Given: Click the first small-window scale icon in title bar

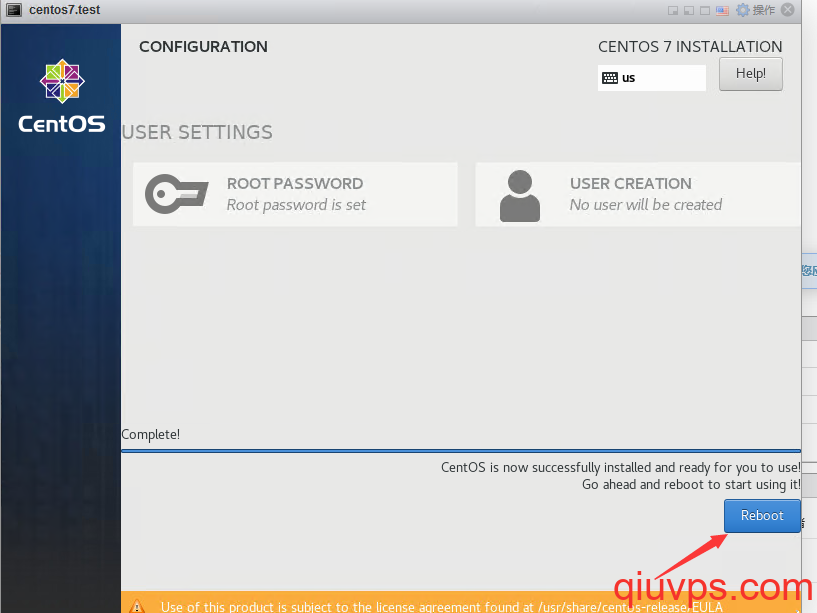Looking at the screenshot, I should [673, 10].
